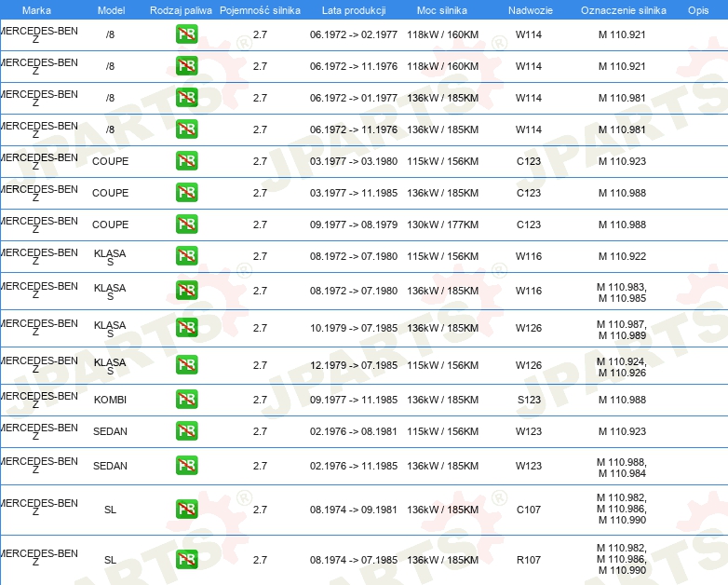Click engine code M 110.922
The image size is (728, 585).
(622, 256)
